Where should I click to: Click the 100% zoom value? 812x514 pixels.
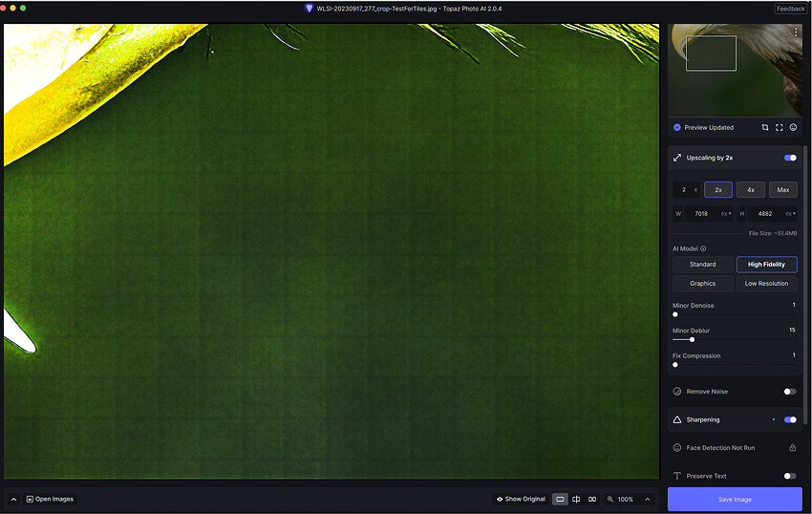tap(625, 499)
